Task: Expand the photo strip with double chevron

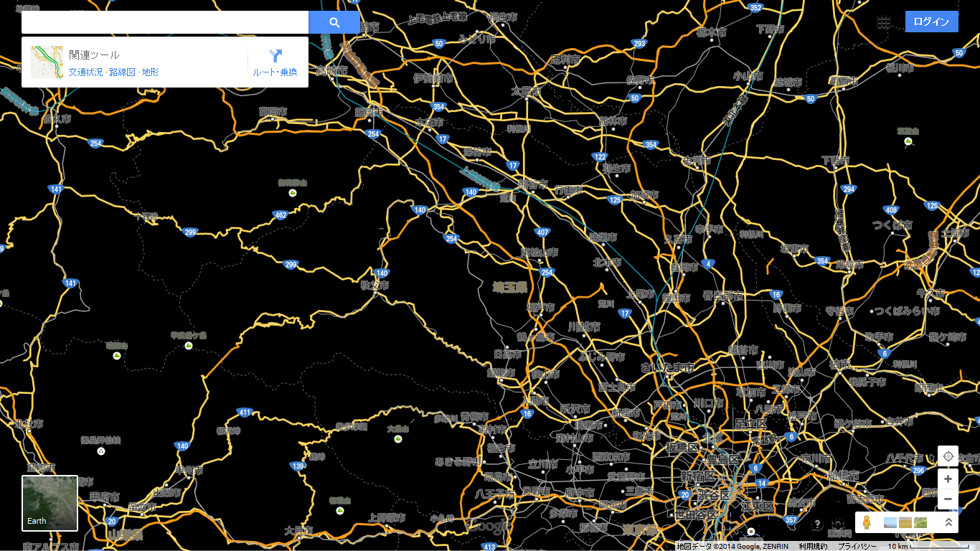Action: point(948,522)
